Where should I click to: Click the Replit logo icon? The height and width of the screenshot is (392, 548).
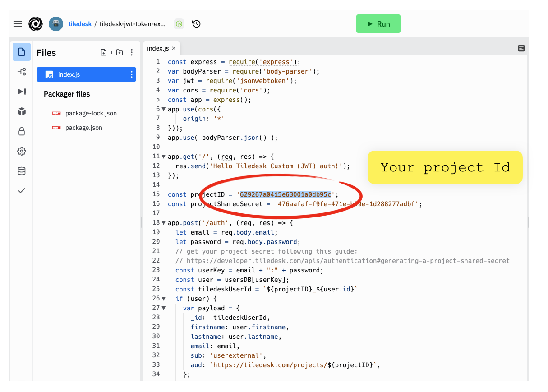click(x=36, y=24)
